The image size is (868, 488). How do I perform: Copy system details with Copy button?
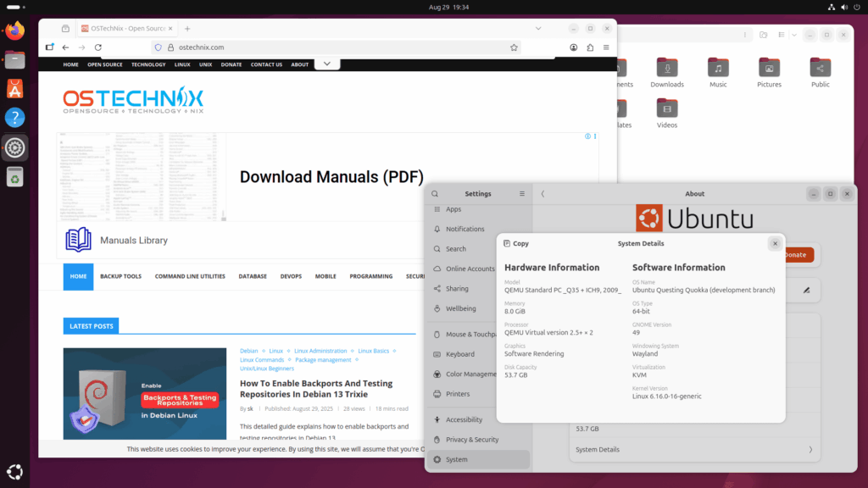click(516, 243)
